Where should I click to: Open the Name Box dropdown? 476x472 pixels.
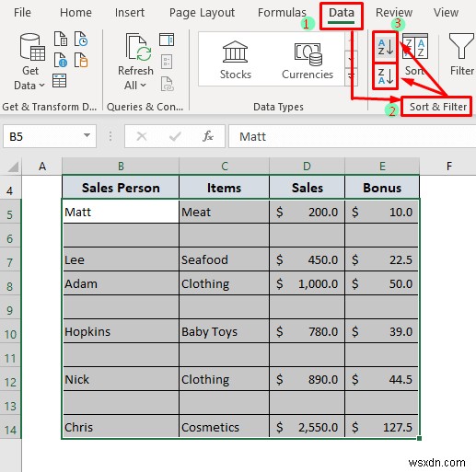(87, 135)
